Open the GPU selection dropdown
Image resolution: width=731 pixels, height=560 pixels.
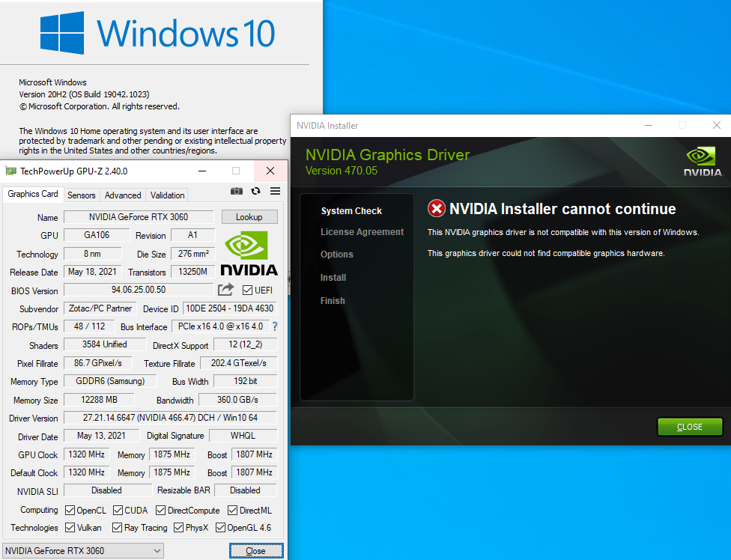[83, 551]
